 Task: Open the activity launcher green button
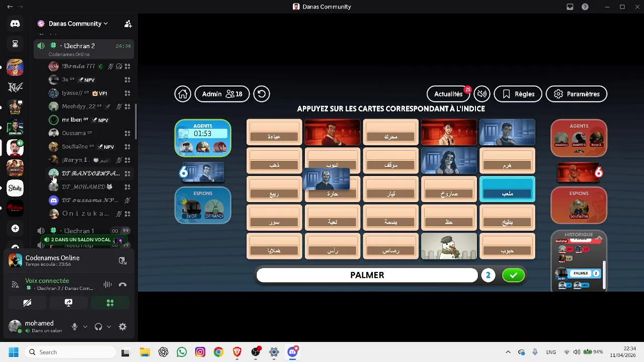point(110,303)
